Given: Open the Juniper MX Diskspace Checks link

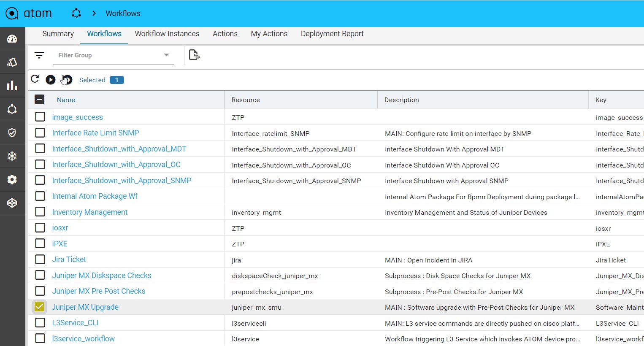Looking at the screenshot, I should (102, 276).
